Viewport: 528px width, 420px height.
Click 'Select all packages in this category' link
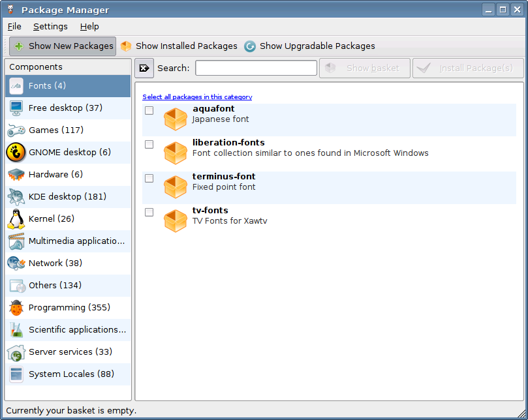pos(197,97)
